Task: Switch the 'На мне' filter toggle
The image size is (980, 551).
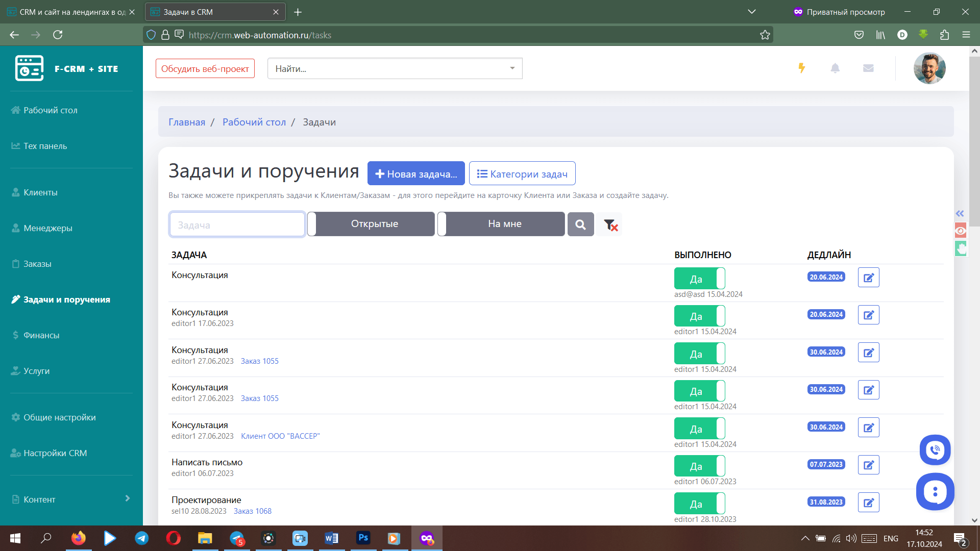Action: (501, 224)
